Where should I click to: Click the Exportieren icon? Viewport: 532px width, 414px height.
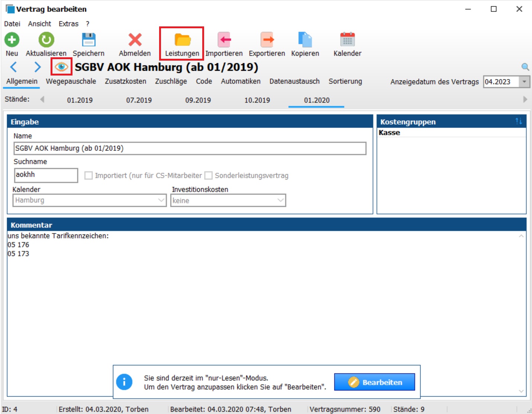pyautogui.click(x=267, y=39)
